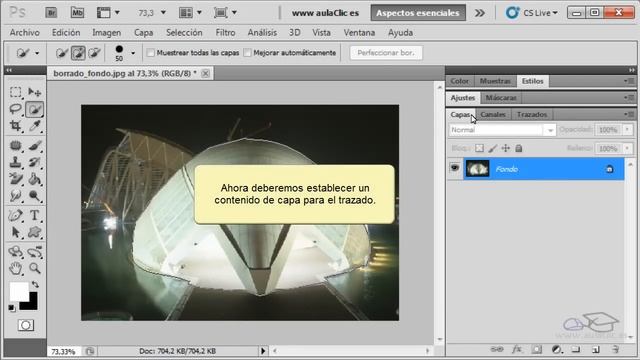Select the Move tool
The height and width of the screenshot is (360, 640).
pyautogui.click(x=35, y=92)
